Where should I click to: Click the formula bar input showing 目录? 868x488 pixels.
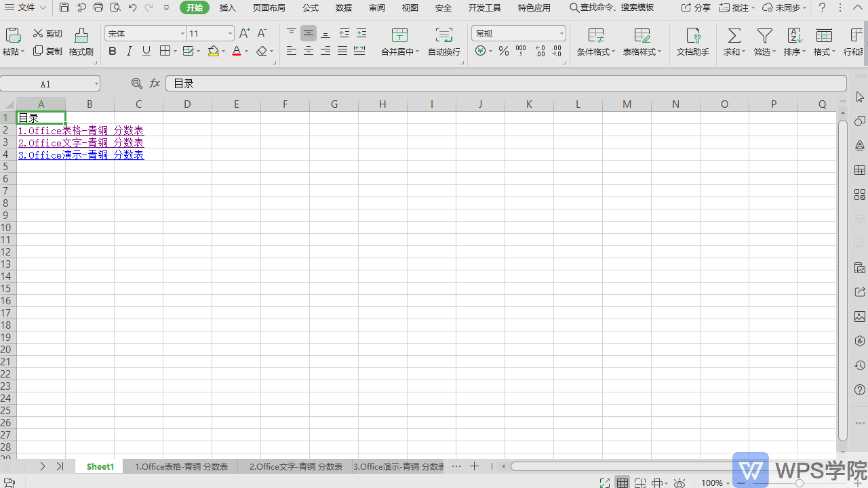(x=506, y=83)
